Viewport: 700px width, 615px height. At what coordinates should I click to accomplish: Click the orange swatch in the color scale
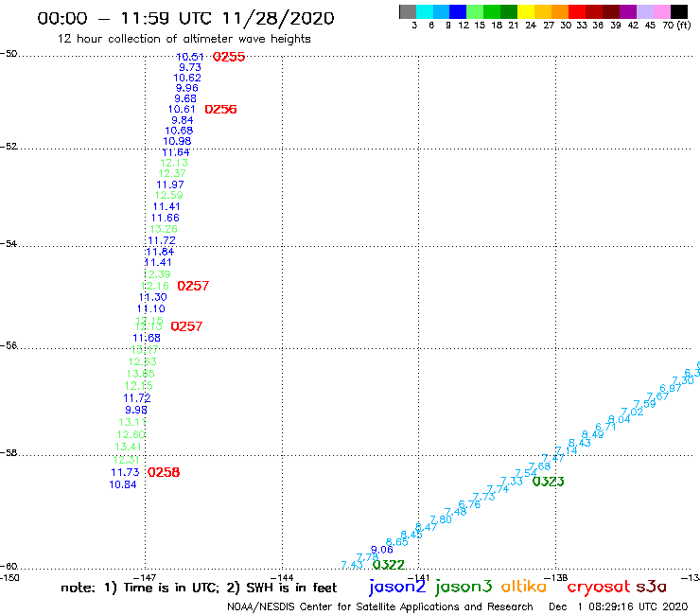coord(560,11)
